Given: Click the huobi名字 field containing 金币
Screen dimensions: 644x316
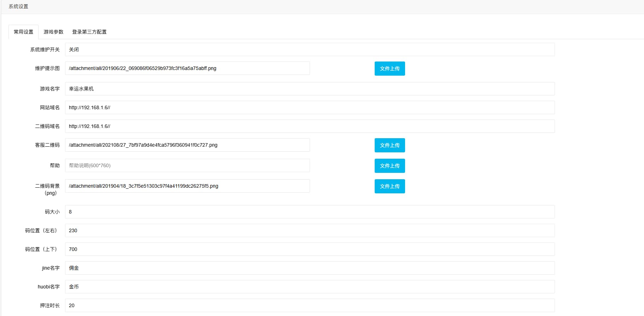Looking at the screenshot, I should 310,287.
